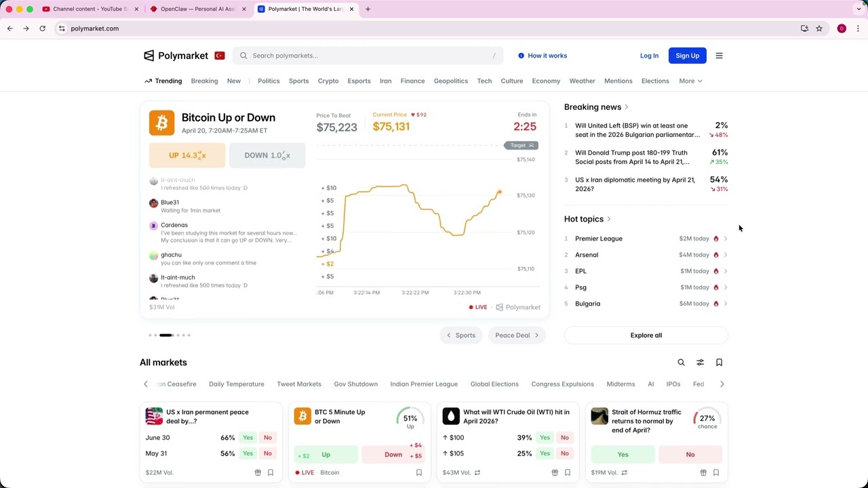
Task: Click the browser back arrow
Action: [10, 28]
